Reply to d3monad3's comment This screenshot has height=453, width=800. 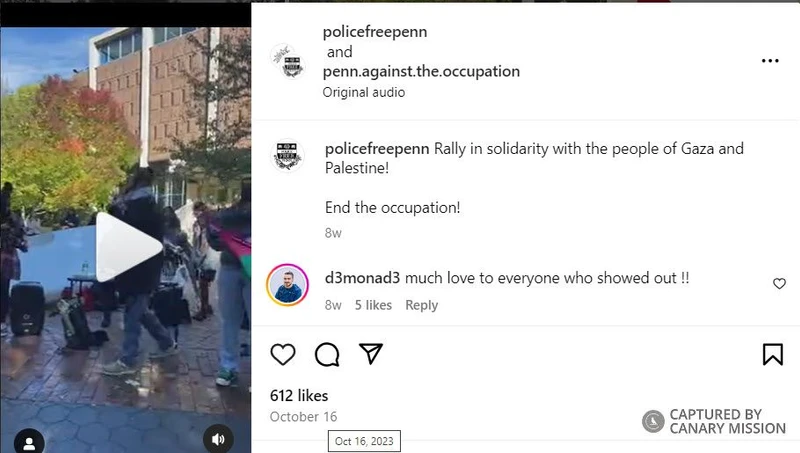(x=421, y=305)
